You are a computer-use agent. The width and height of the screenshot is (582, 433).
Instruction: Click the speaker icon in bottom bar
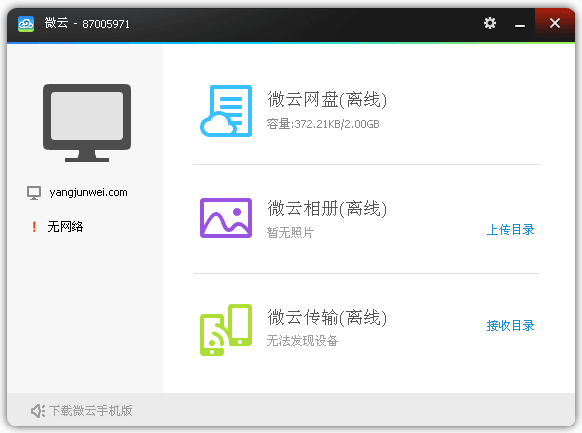tap(38, 411)
